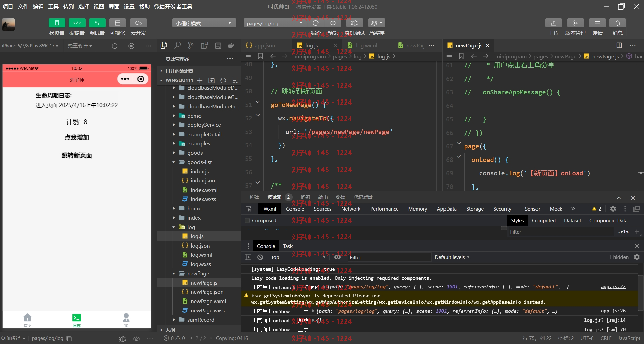Collapse the goods-list folder
The image size is (644, 344).
tap(199, 162)
